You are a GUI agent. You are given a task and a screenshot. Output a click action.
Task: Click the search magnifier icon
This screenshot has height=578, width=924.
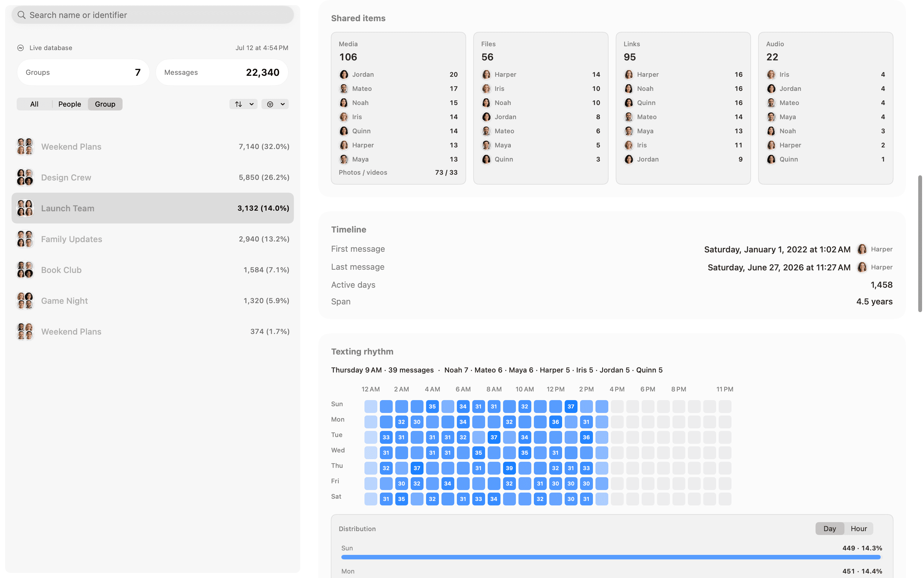(x=21, y=15)
